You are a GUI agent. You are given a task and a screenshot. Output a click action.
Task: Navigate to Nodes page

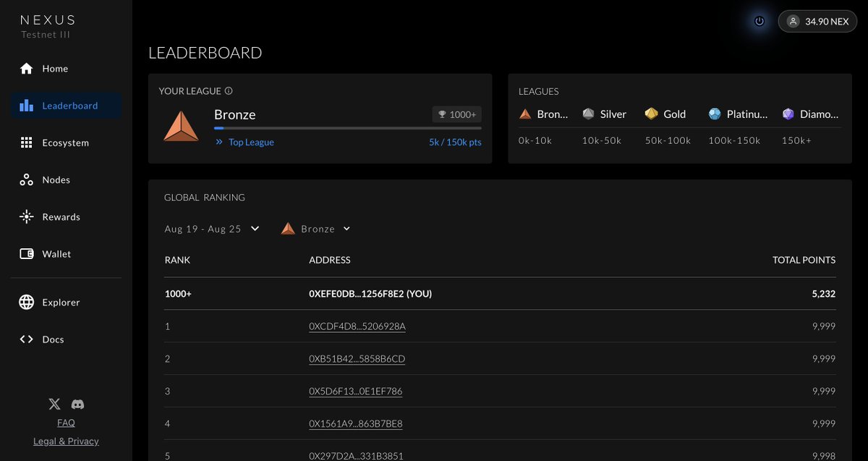66,179
